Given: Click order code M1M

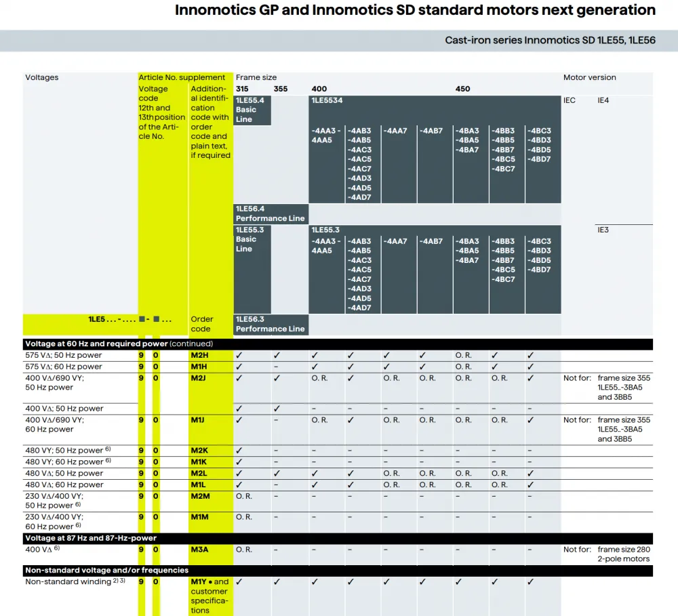Looking at the screenshot, I should tap(199, 517).
